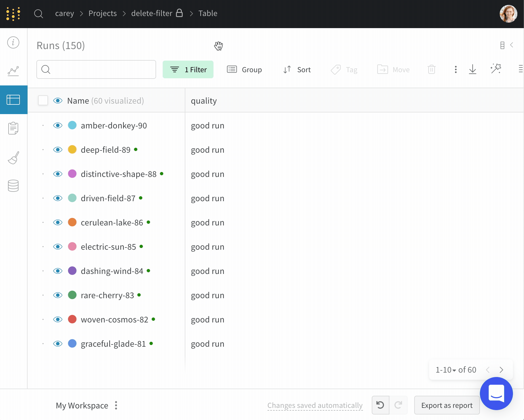Image resolution: width=524 pixels, height=420 pixels.
Task: Click the download CSV arrow icon
Action: pos(472,69)
